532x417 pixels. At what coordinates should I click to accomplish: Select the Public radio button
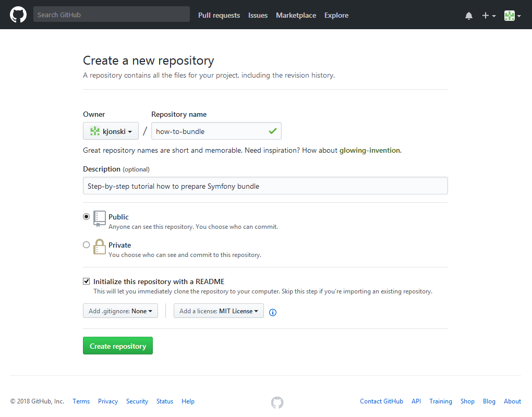[86, 216]
